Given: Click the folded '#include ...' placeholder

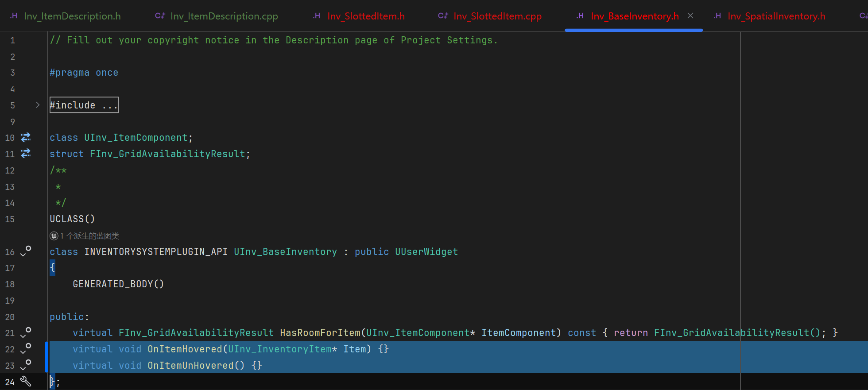Looking at the screenshot, I should (84, 105).
